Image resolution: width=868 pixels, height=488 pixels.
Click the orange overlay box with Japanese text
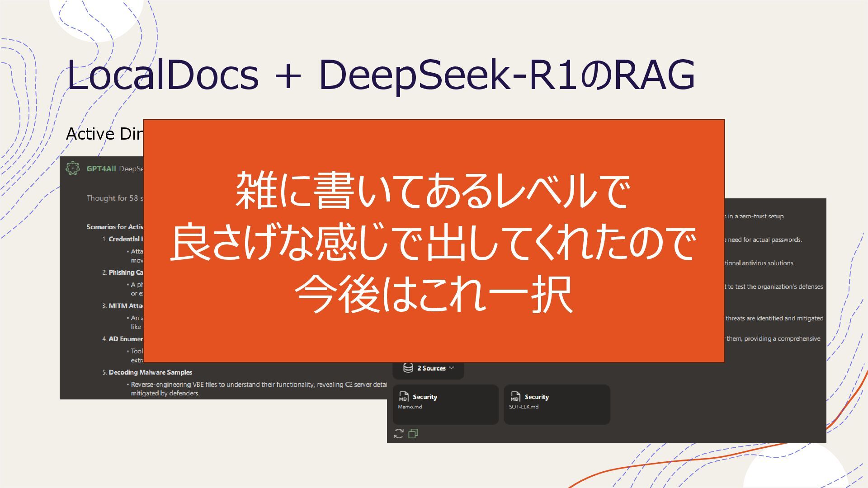point(434,241)
